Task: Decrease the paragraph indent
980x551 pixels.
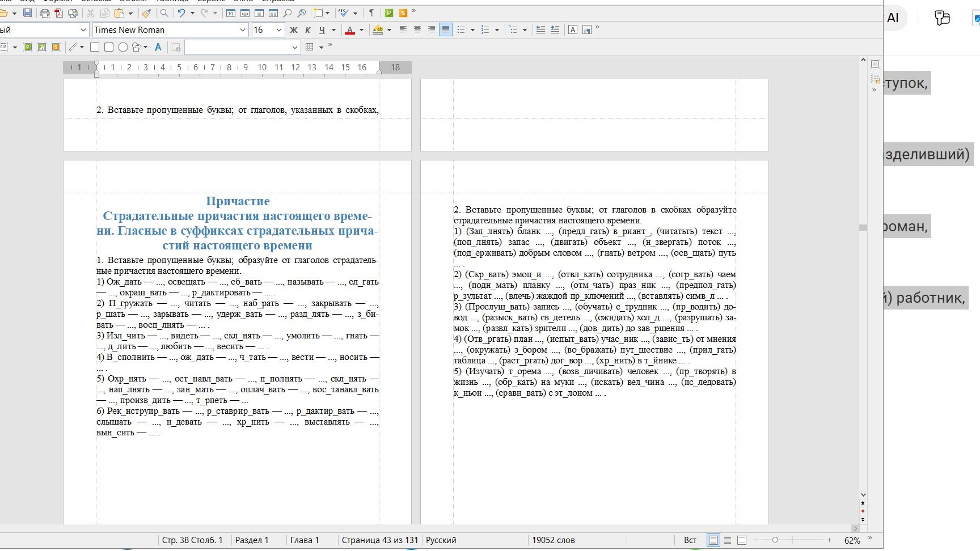Action: coord(540,30)
